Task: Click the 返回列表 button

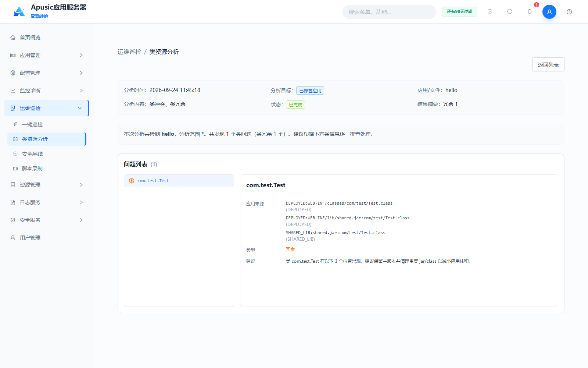Action: [548, 65]
